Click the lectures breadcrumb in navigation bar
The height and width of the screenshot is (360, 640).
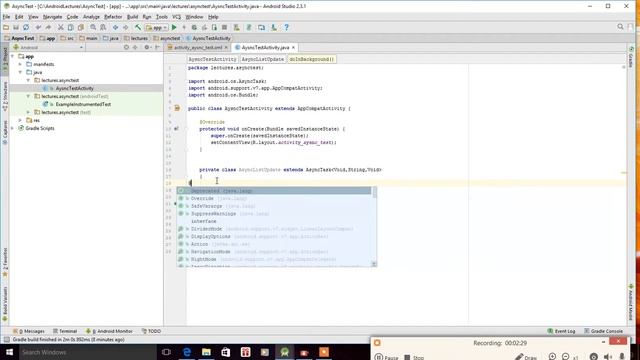click(136, 38)
